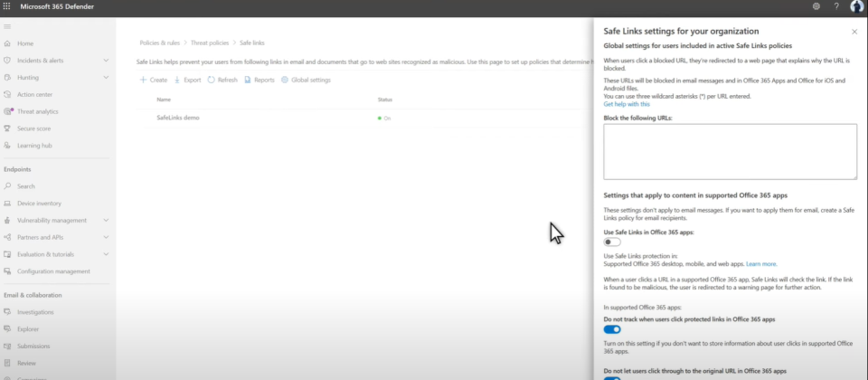
Task: Click the Reports document icon
Action: coord(248,80)
